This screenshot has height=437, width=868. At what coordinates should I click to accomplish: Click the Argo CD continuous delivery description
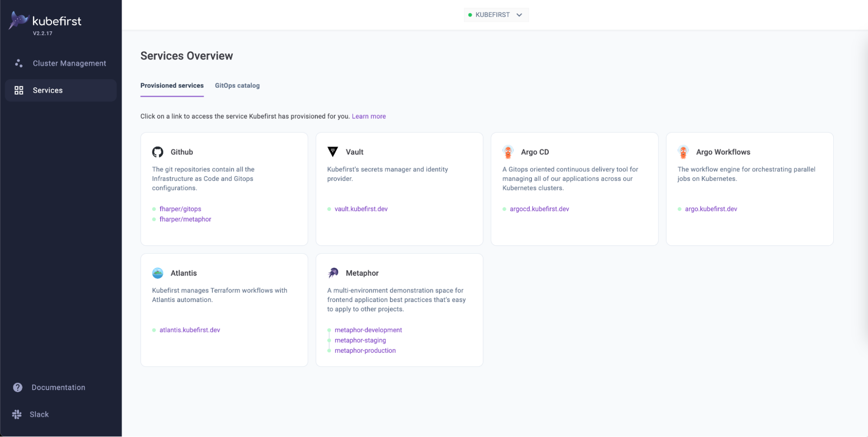[570, 179]
